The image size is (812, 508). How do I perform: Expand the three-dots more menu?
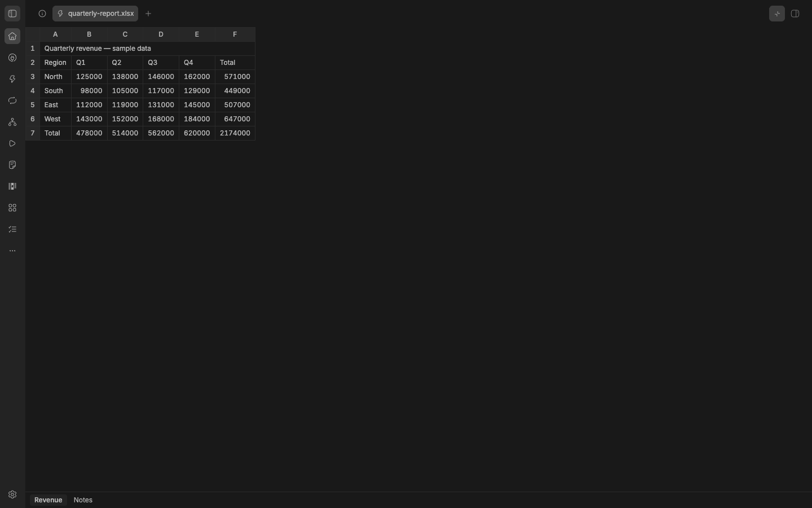pyautogui.click(x=12, y=251)
